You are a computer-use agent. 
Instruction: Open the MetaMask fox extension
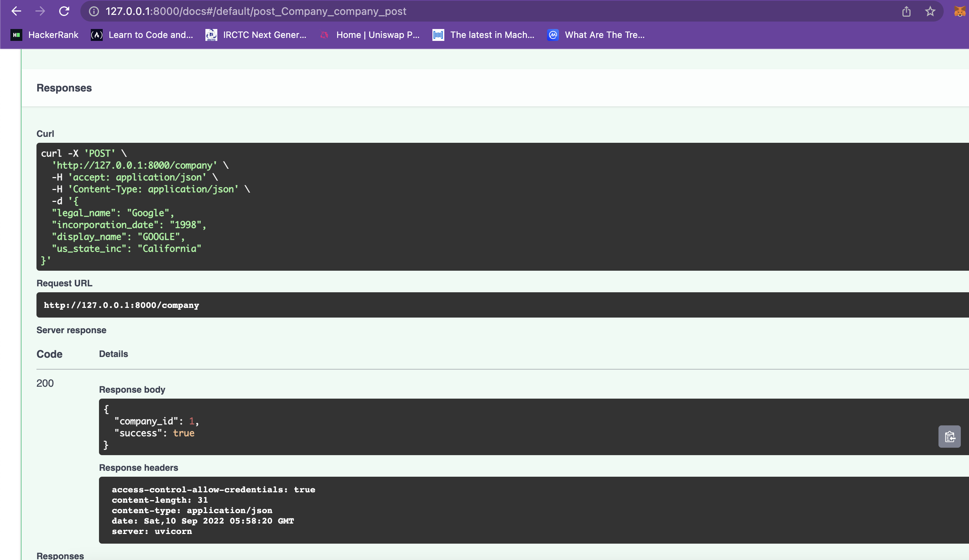959,12
